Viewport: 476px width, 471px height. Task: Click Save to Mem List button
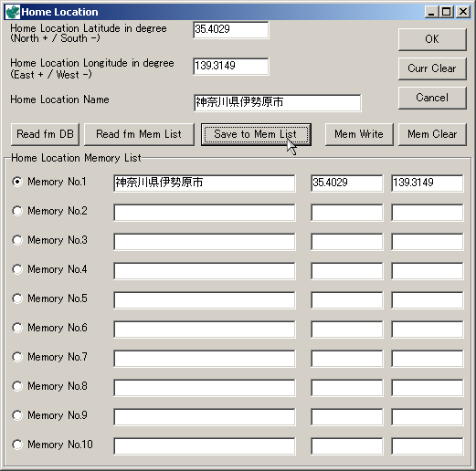click(256, 134)
